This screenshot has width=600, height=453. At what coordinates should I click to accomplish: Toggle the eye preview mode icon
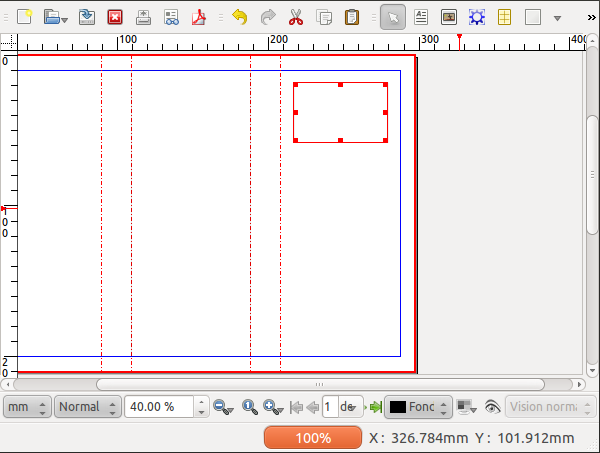click(491, 407)
